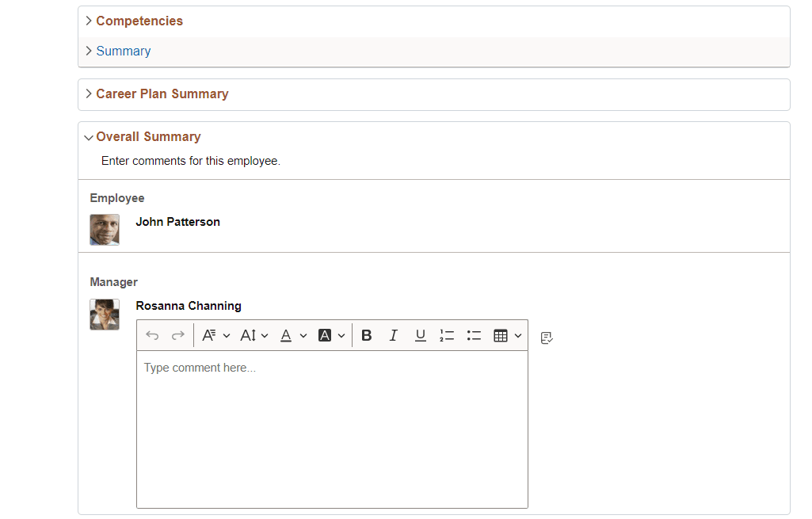Click the Redo icon in the comment toolbar
Viewport: 812px width, 519px height.
point(176,335)
